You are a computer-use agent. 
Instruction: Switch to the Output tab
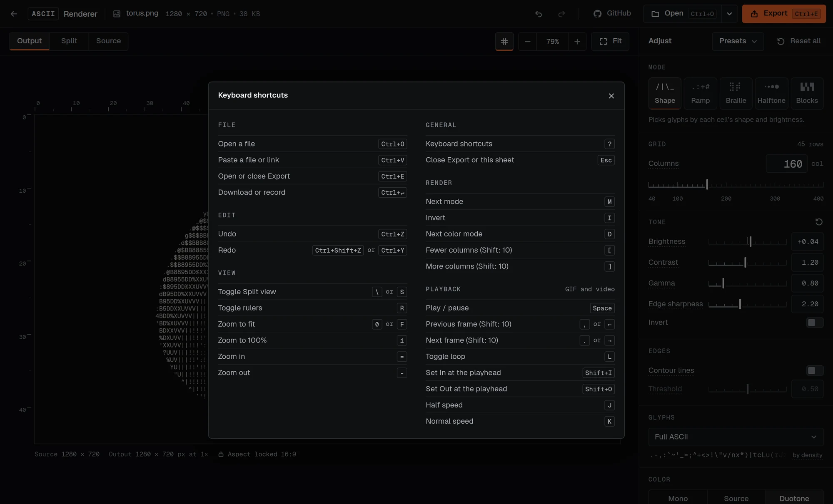point(29,41)
